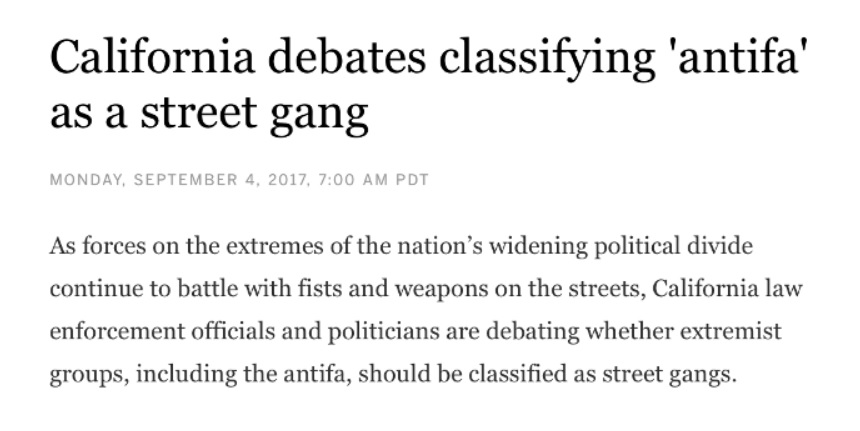Click "California law" in the body text
This screenshot has width=860, height=431.
(727, 288)
